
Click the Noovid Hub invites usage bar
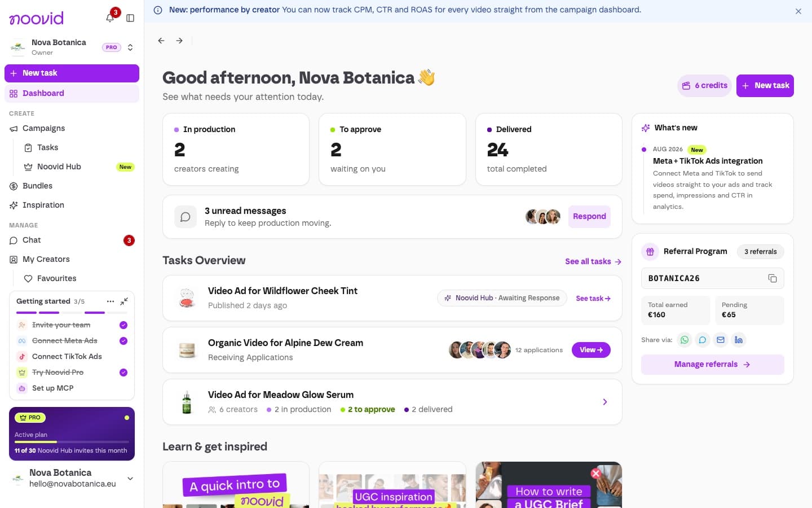pyautogui.click(x=72, y=442)
